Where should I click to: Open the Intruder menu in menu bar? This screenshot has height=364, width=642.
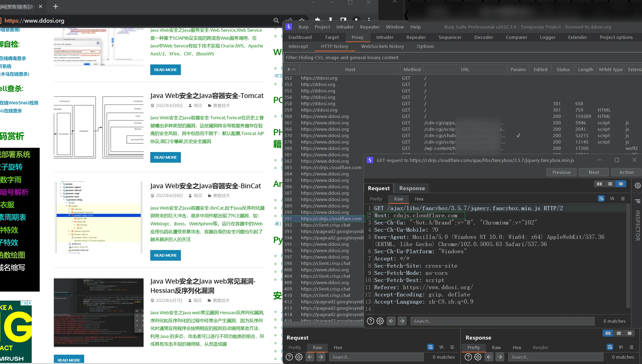(345, 27)
